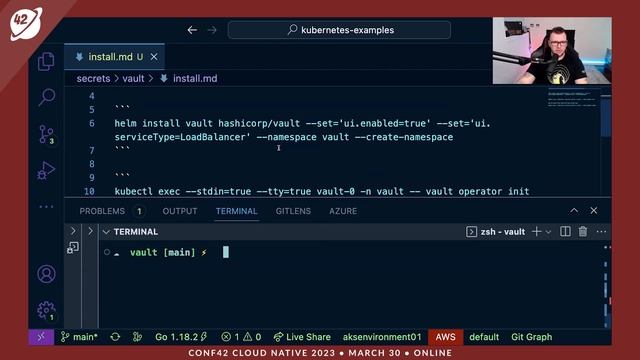The width and height of the screenshot is (640, 360).
Task: Open errors and warnings status item
Action: [241, 337]
